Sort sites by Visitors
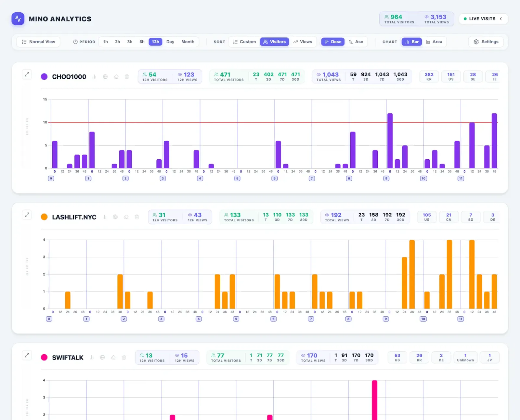The image size is (520, 420). point(274,42)
